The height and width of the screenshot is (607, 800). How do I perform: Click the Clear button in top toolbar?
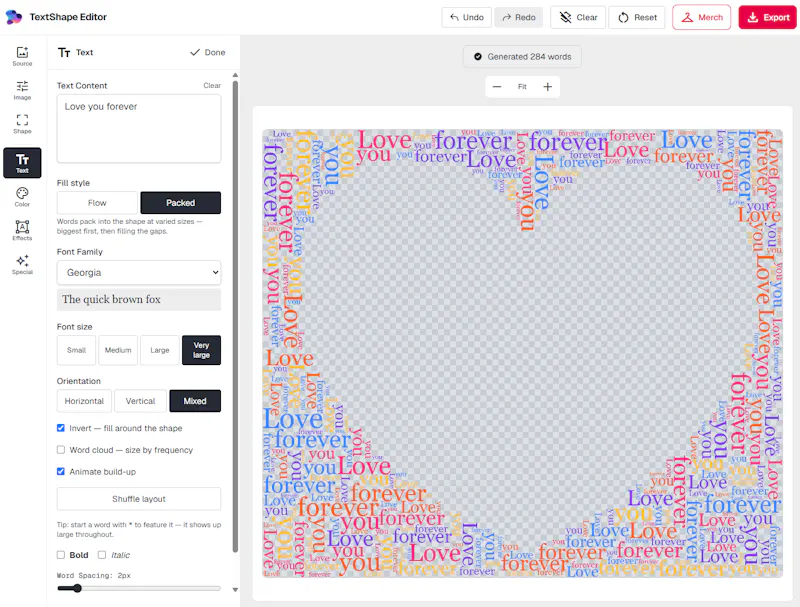pos(578,17)
